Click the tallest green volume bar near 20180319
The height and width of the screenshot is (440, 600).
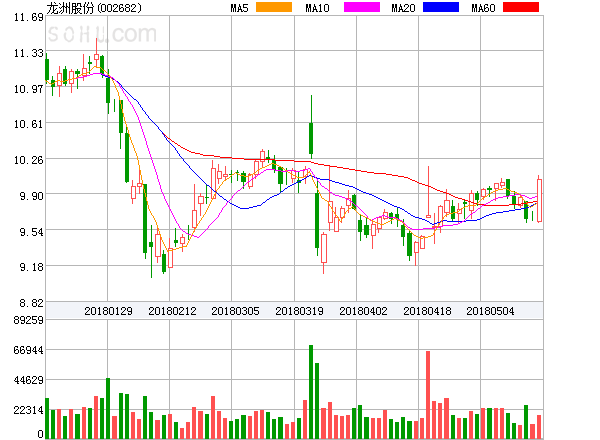[x=311, y=392]
